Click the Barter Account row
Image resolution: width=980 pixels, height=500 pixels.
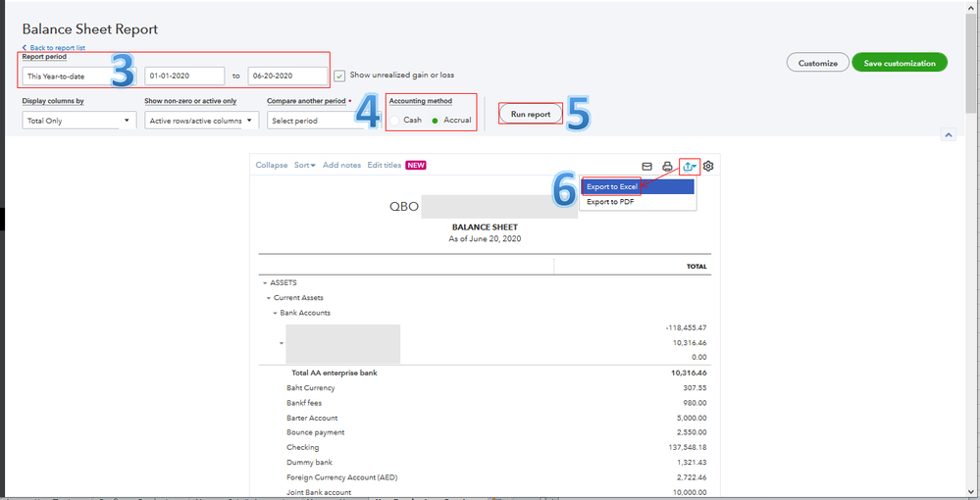tap(485, 418)
